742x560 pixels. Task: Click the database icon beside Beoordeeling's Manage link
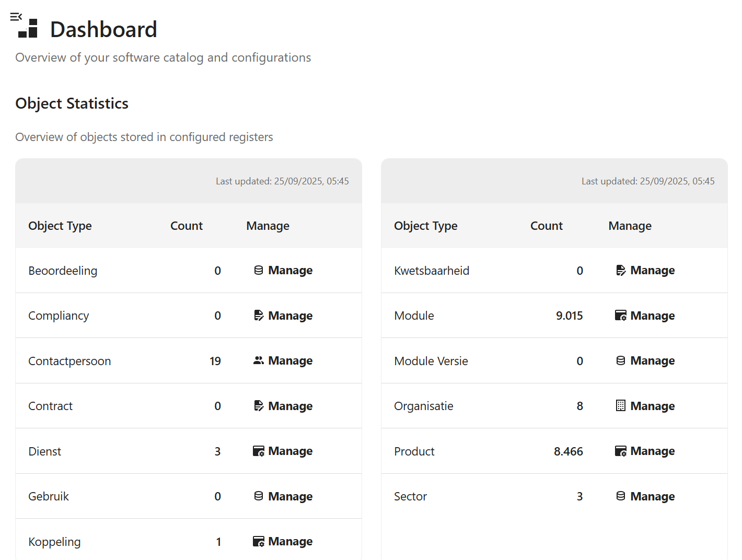click(258, 270)
